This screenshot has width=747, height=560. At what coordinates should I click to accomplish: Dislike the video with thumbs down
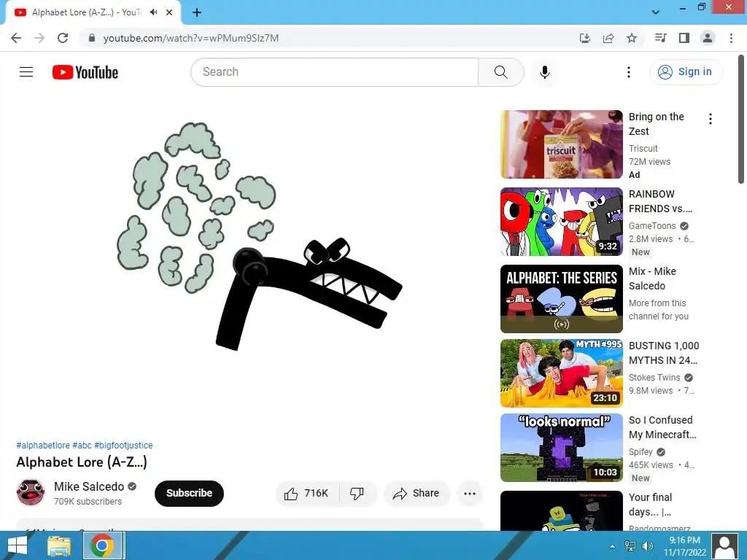click(x=357, y=494)
